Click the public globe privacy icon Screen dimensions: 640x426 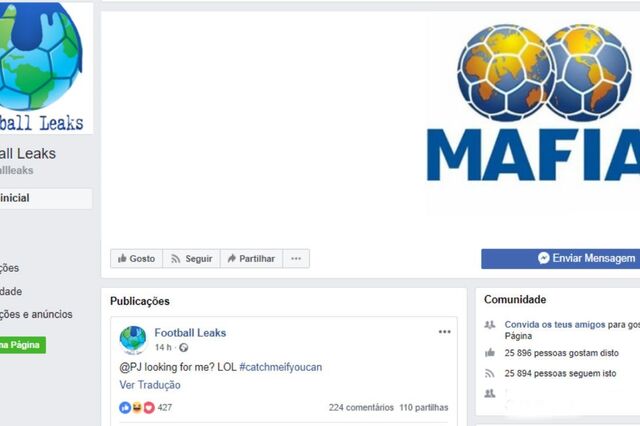pos(184,348)
